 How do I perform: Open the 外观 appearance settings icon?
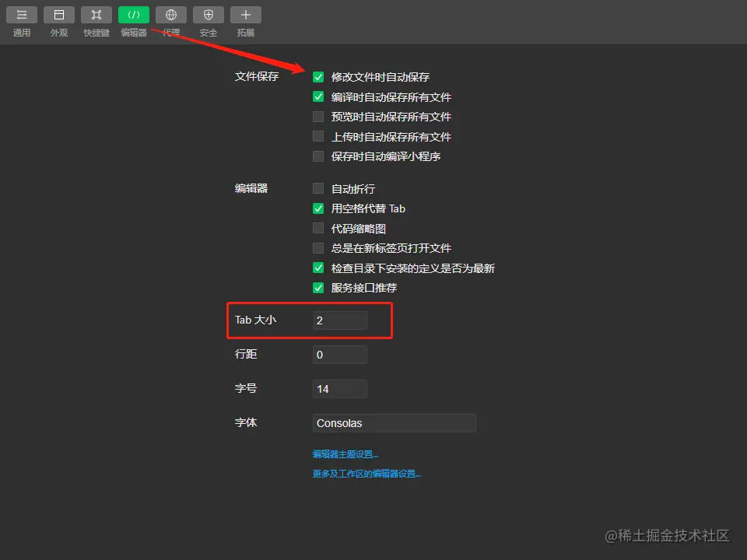59,15
